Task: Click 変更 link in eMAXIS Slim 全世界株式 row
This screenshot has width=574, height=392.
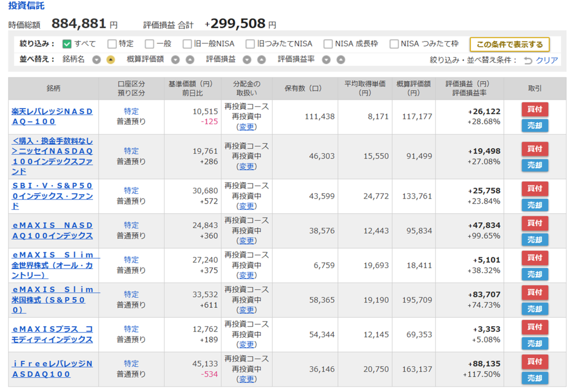Action: click(x=247, y=275)
